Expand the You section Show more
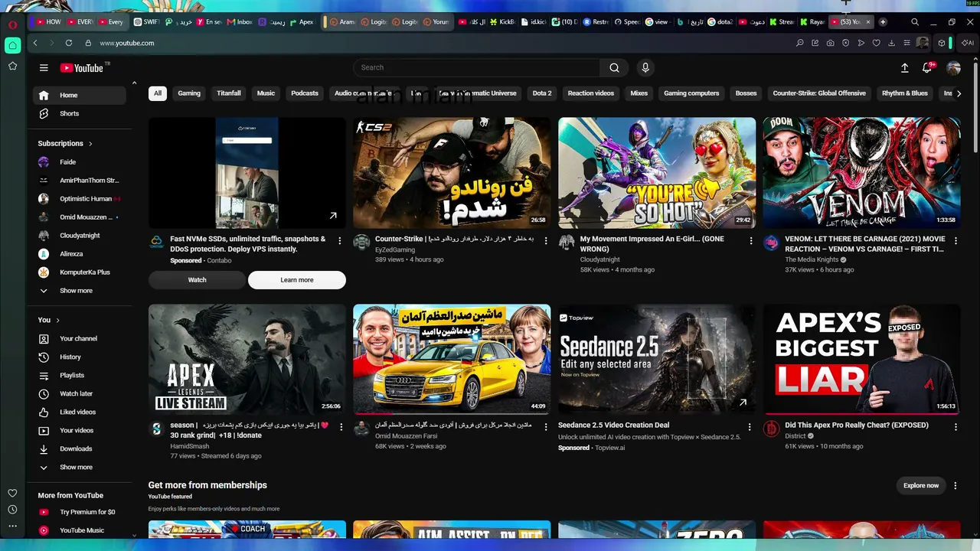980x551 pixels. click(x=80, y=467)
